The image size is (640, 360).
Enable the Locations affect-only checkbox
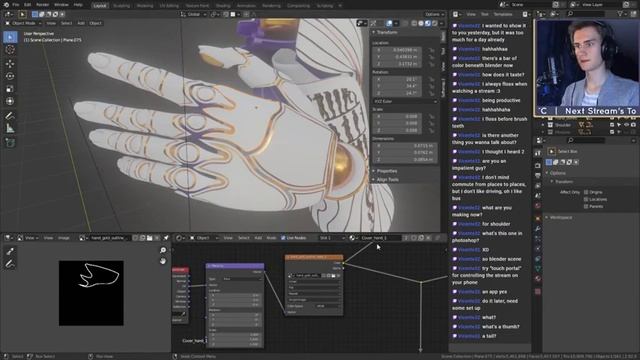(x=586, y=199)
